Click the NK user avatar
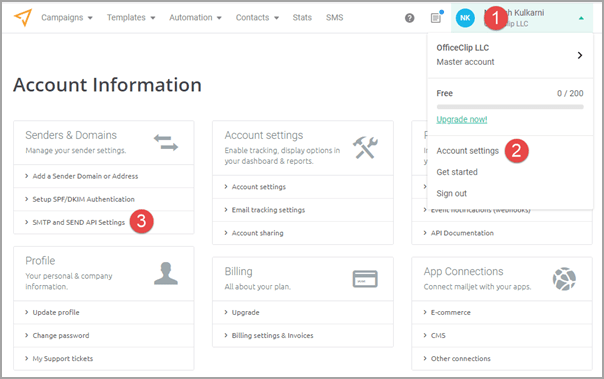 (x=465, y=18)
